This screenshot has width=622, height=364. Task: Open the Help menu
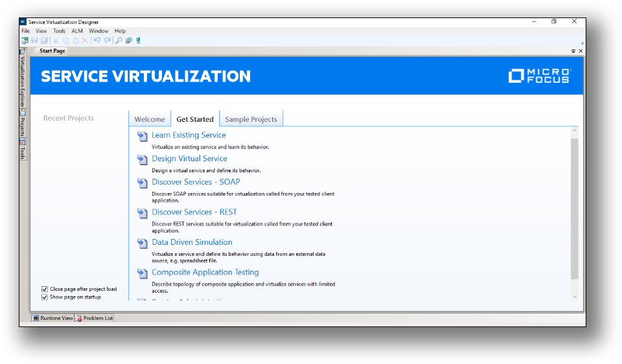(120, 31)
